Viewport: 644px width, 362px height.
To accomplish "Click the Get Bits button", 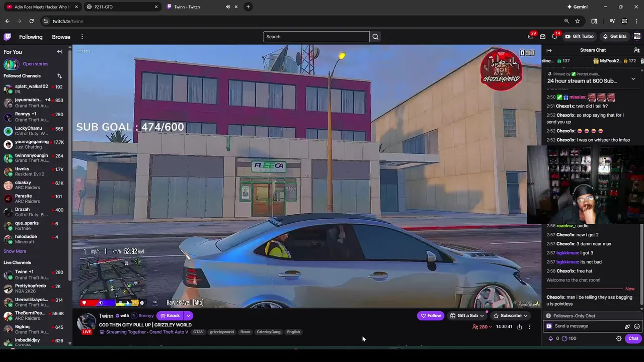I will (x=614, y=36).
